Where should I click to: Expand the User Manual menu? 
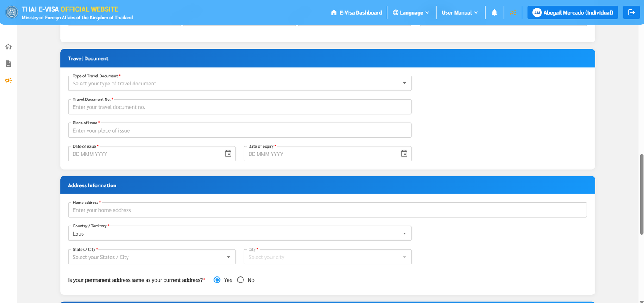[460, 12]
